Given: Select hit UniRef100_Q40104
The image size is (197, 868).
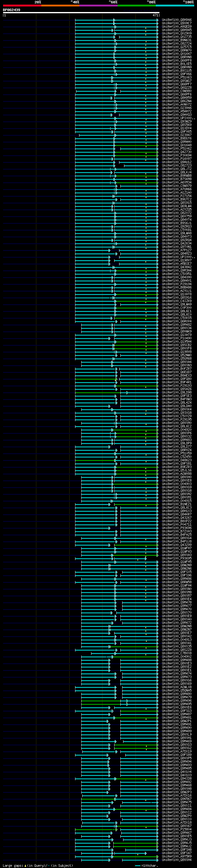Looking at the screenshot, I should tap(177, 771).
